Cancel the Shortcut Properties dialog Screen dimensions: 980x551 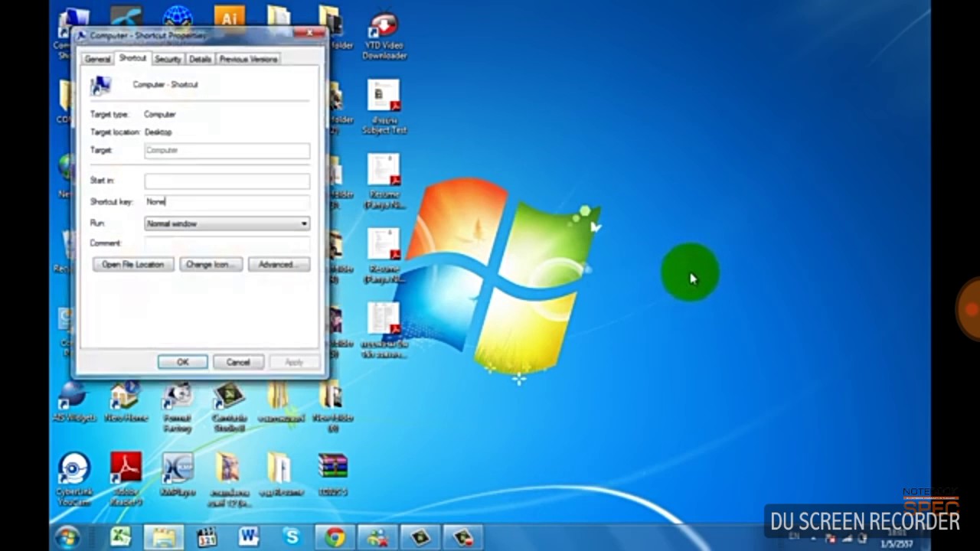click(238, 362)
